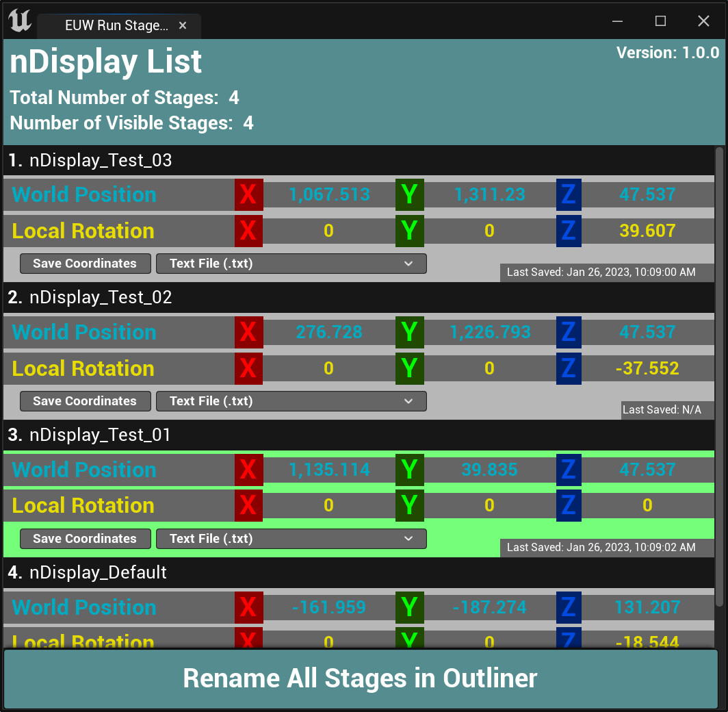
Task: Click blue Z icon in nDisplay_Test_01 World Position
Action: [569, 470]
